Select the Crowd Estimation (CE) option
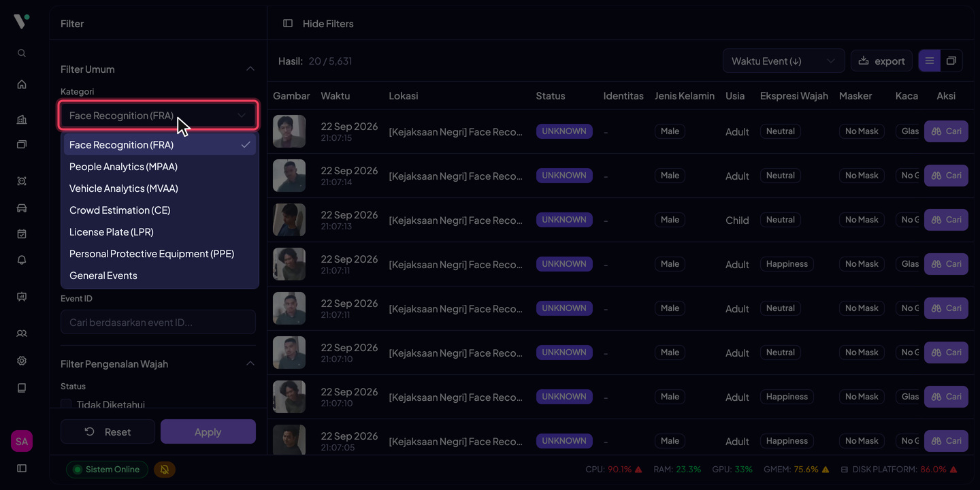 click(x=160, y=210)
